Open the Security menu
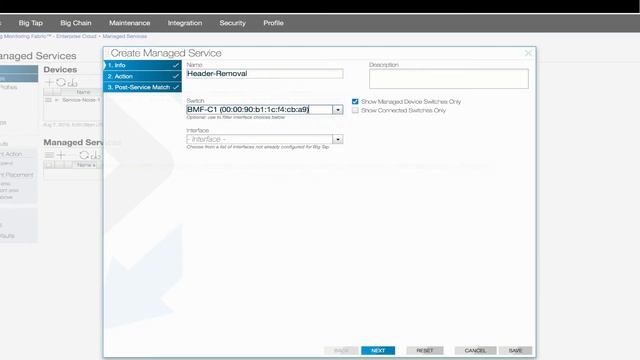640x360 pixels. pyautogui.click(x=233, y=23)
